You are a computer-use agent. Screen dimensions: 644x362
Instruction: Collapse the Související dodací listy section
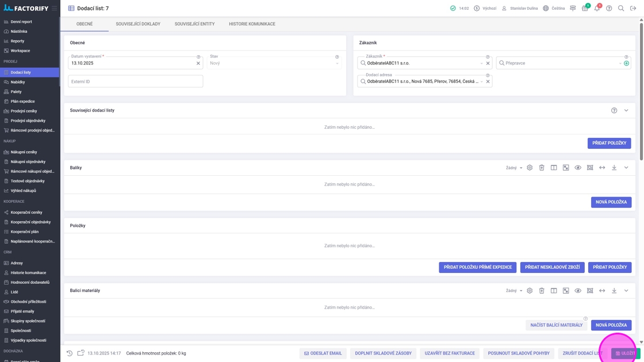click(x=626, y=110)
